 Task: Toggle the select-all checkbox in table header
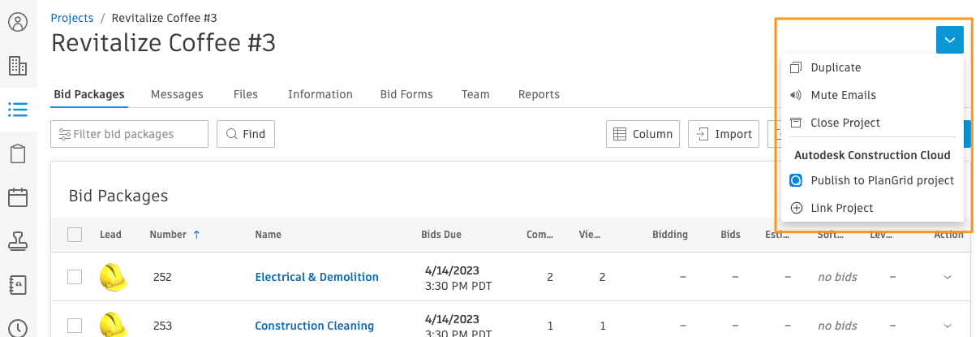tap(75, 235)
